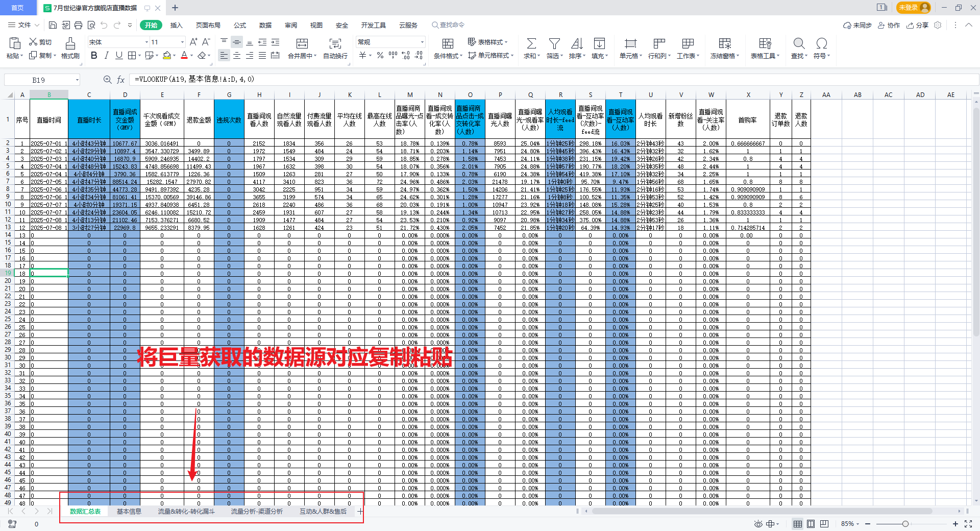
Task: Open the Name Box dropdown beside B19
Action: [x=77, y=80]
